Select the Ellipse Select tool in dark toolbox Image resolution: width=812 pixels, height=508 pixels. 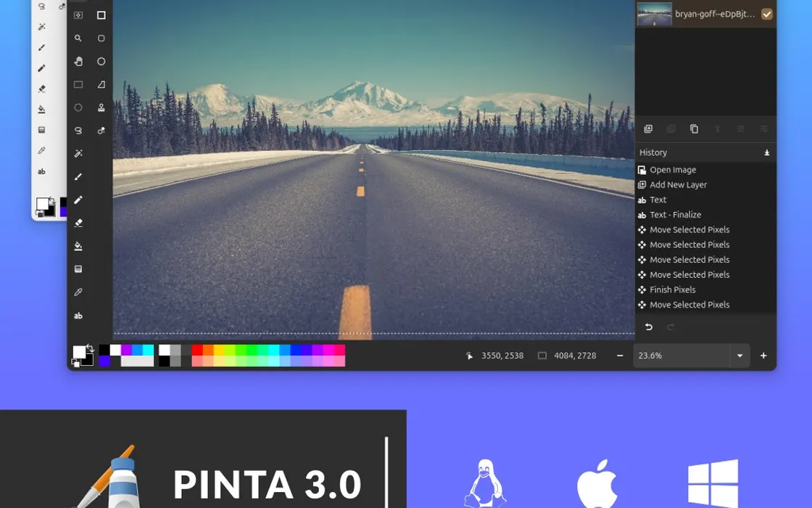(x=78, y=108)
